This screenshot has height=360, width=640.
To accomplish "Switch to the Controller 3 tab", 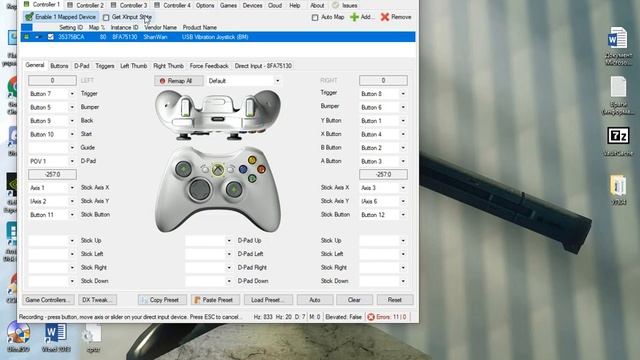I will [129, 5].
